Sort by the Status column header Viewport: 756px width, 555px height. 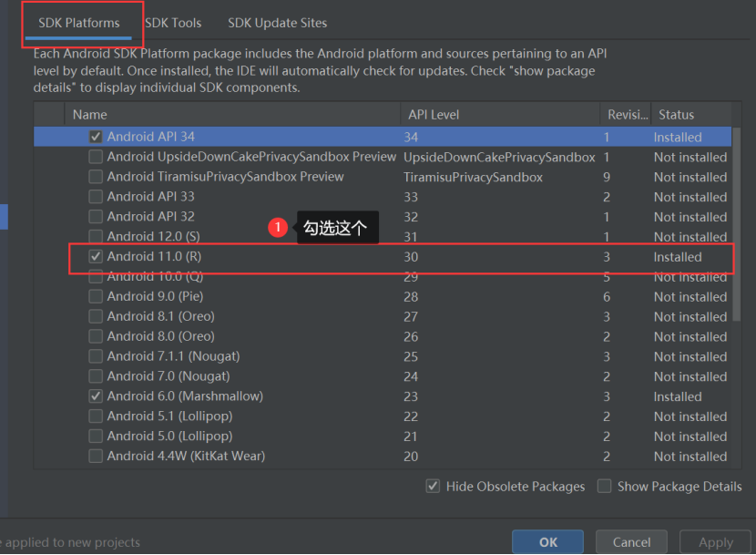point(691,115)
